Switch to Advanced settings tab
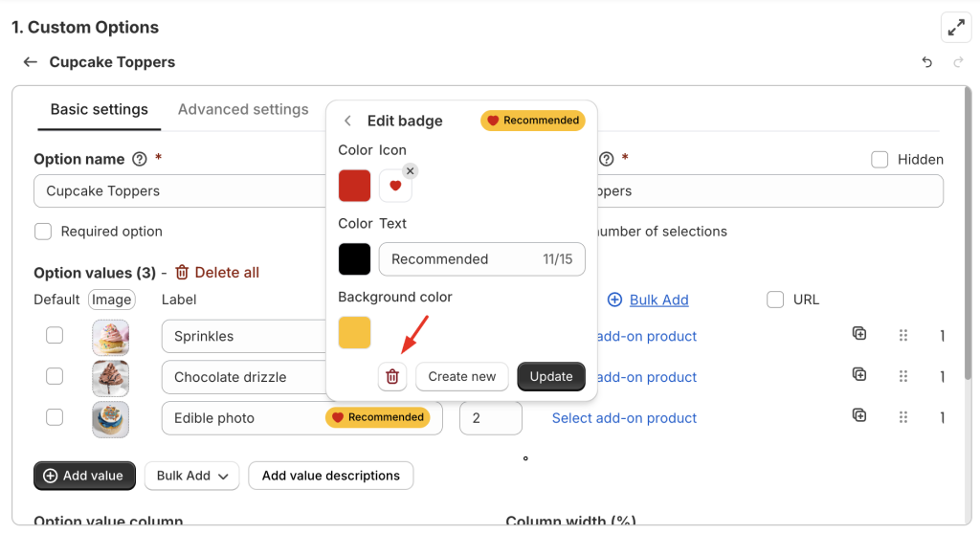980x534 pixels. pos(243,110)
